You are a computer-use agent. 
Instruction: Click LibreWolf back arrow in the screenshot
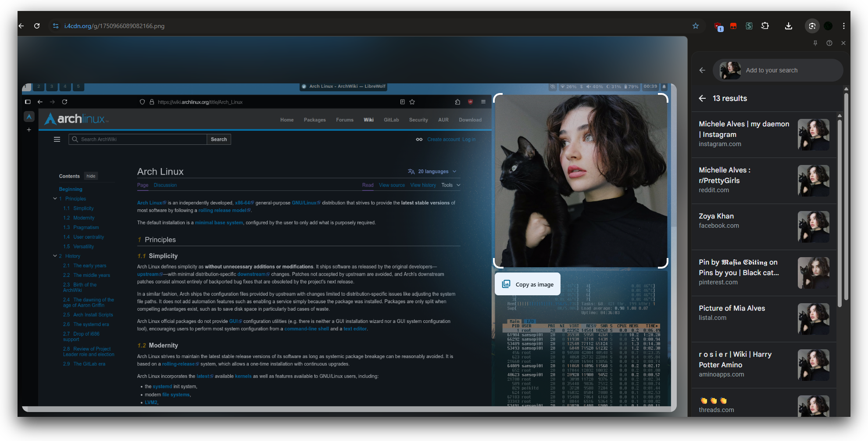click(x=40, y=102)
